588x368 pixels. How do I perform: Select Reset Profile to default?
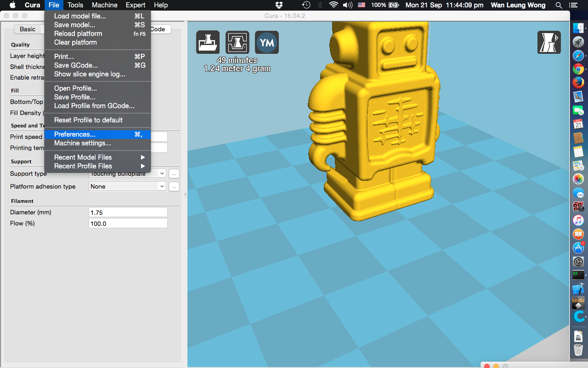point(98,120)
